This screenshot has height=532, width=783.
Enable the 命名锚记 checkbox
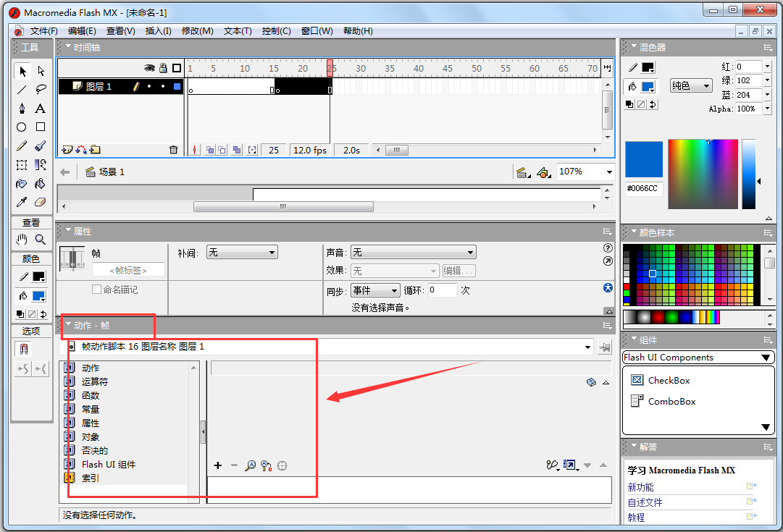pos(96,290)
